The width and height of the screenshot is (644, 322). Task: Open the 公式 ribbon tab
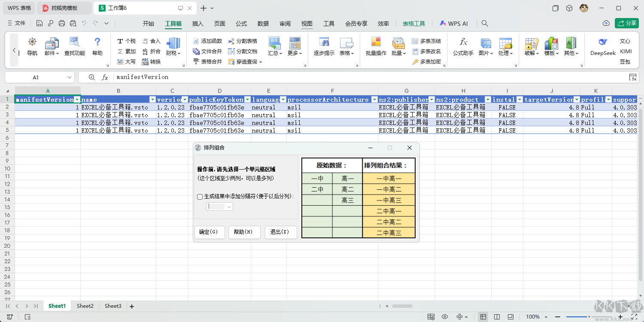pyautogui.click(x=241, y=24)
